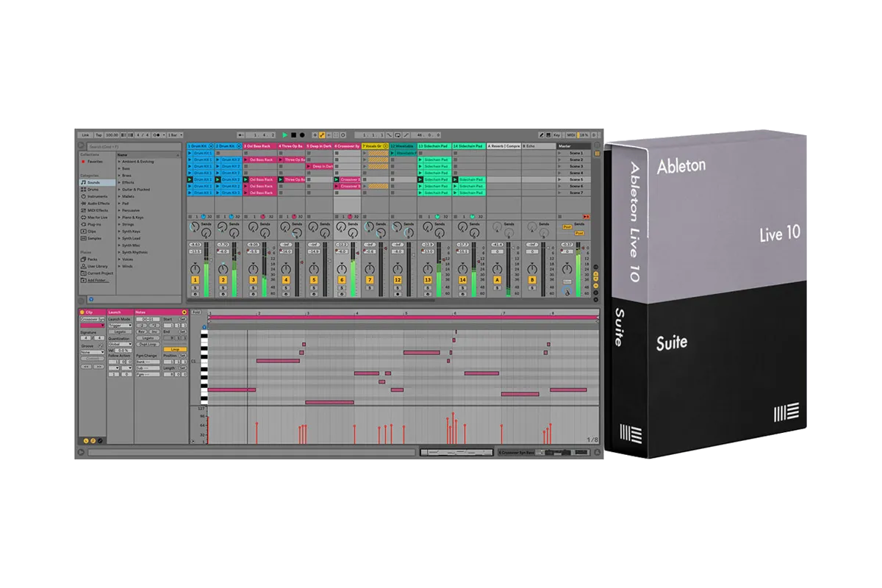Select the Master track header
The image size is (882, 588).
click(573, 146)
